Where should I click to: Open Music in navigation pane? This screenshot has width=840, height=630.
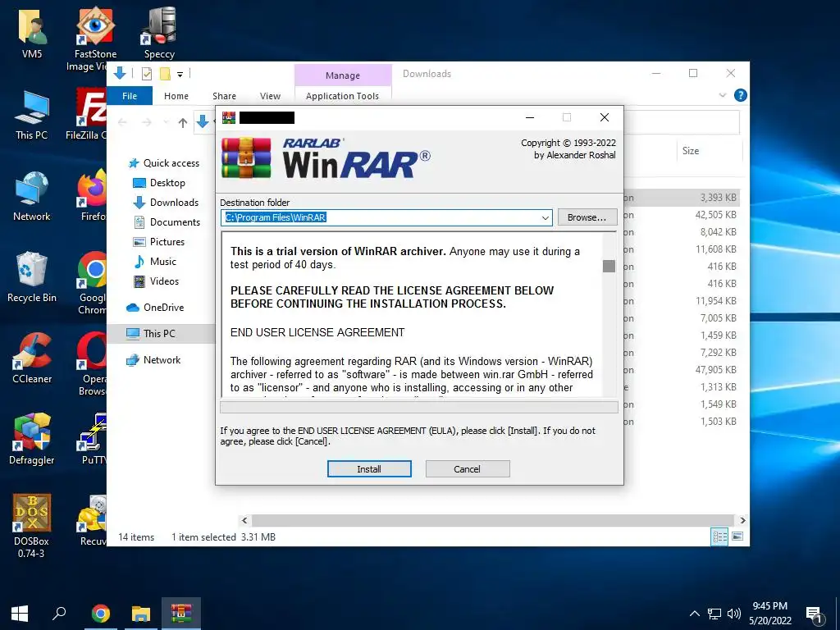(155, 262)
